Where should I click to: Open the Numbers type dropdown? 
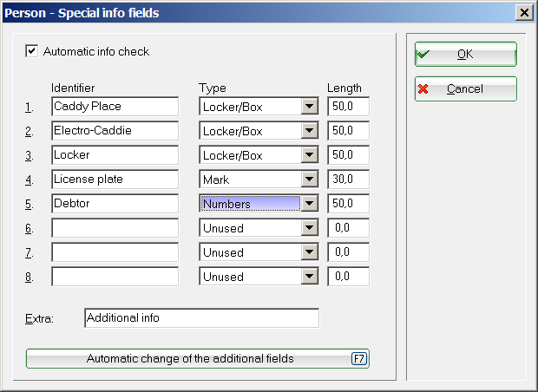tap(308, 204)
